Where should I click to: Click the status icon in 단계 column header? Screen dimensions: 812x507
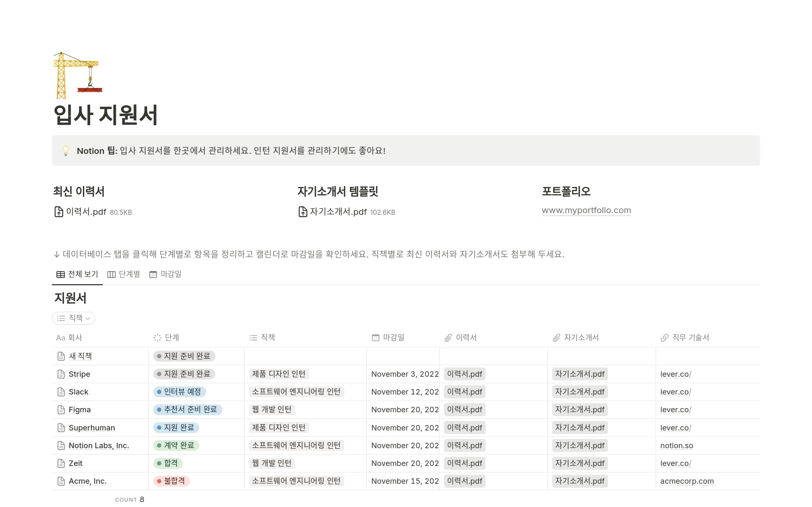pos(157,338)
